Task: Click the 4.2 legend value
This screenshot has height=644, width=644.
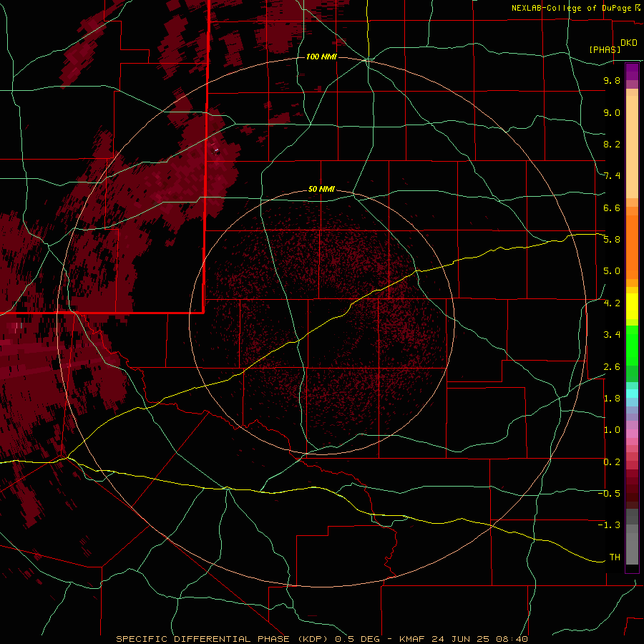Action: click(x=612, y=303)
